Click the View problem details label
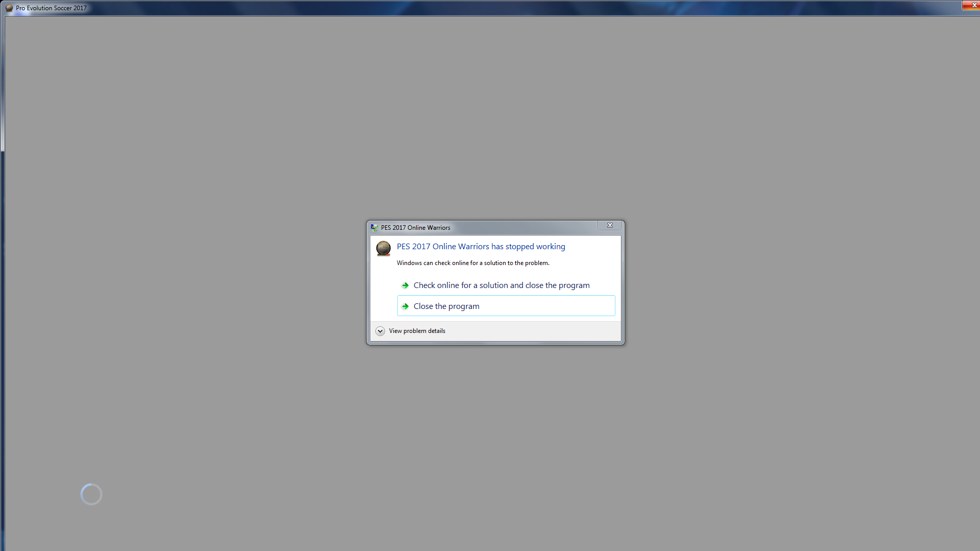The image size is (980, 551). [417, 331]
